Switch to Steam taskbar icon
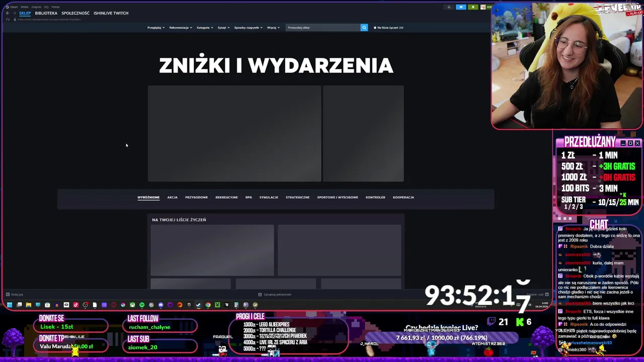 198,305
